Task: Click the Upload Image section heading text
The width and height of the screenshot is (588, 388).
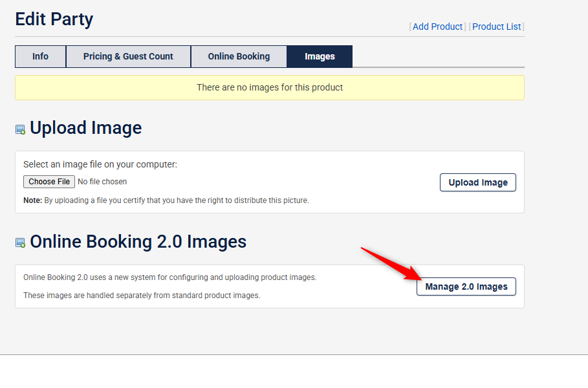Action: (85, 128)
